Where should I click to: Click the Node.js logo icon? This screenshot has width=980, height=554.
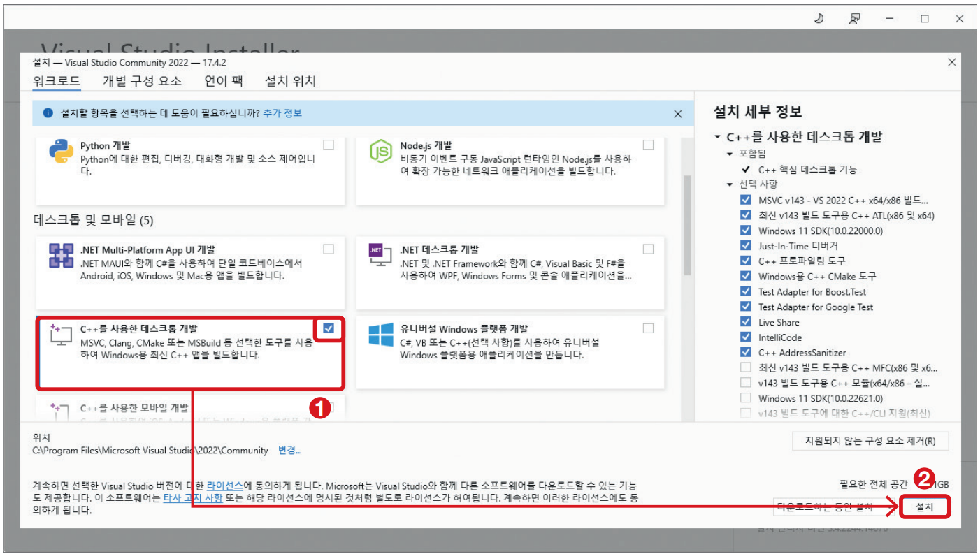[379, 150]
